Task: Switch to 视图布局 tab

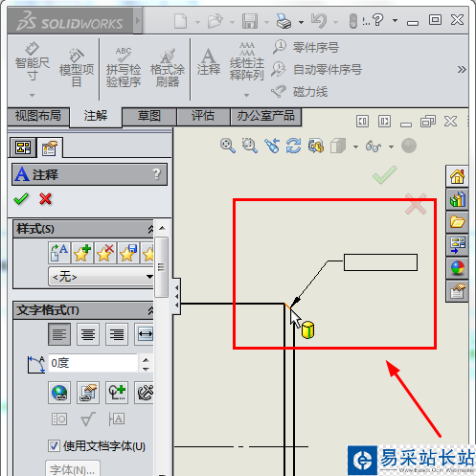Action: [x=38, y=116]
